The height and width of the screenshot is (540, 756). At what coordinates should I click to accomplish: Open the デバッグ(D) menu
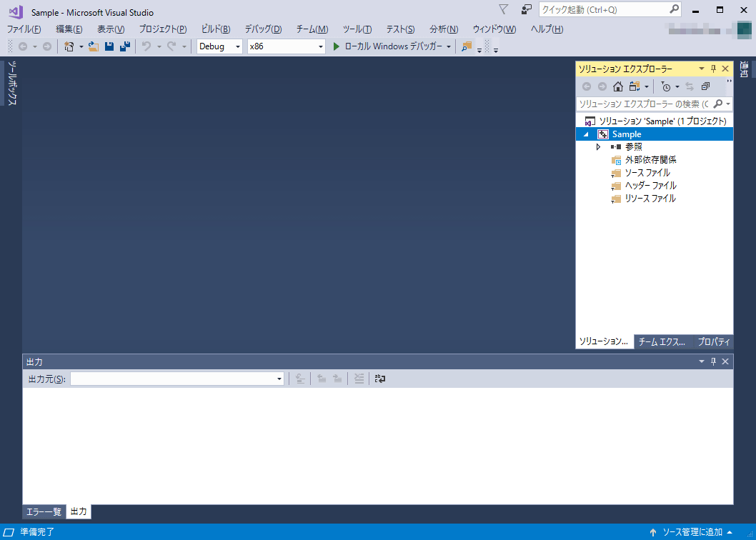[263, 29]
